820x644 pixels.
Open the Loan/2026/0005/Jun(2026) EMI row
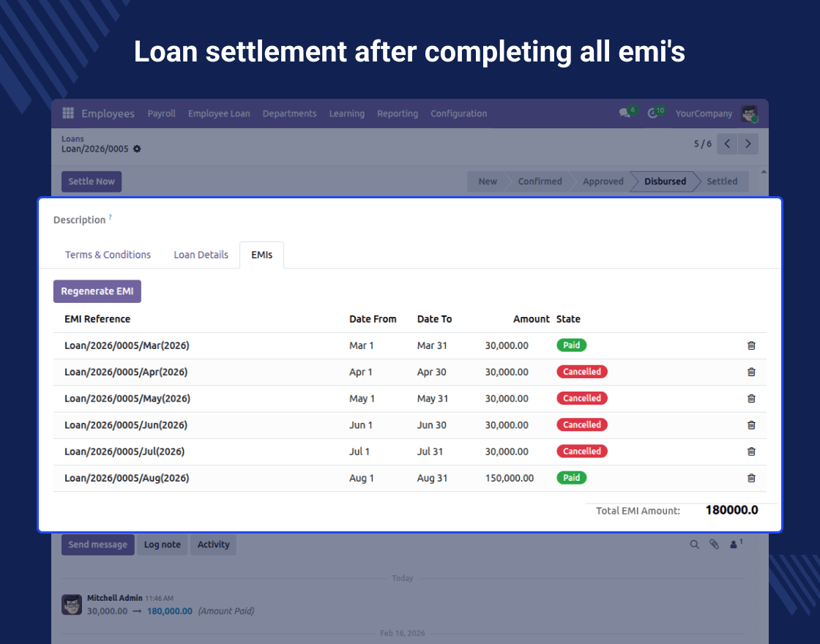click(409, 425)
